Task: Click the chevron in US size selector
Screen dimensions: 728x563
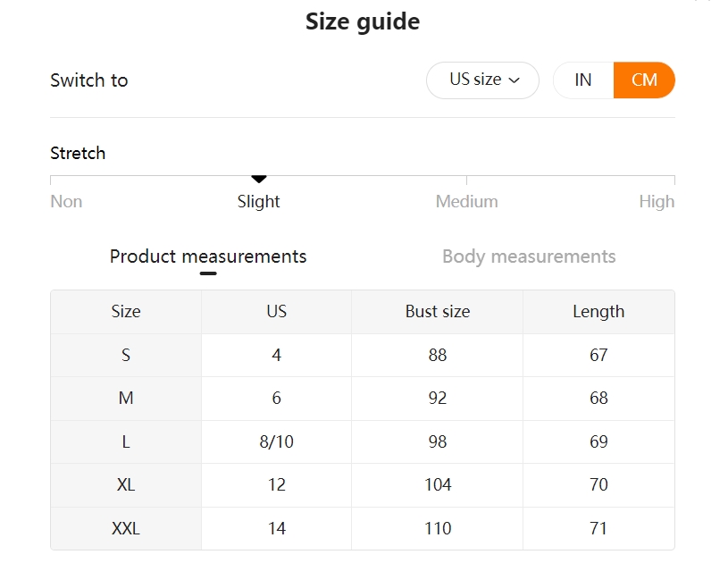Action: coord(514,80)
